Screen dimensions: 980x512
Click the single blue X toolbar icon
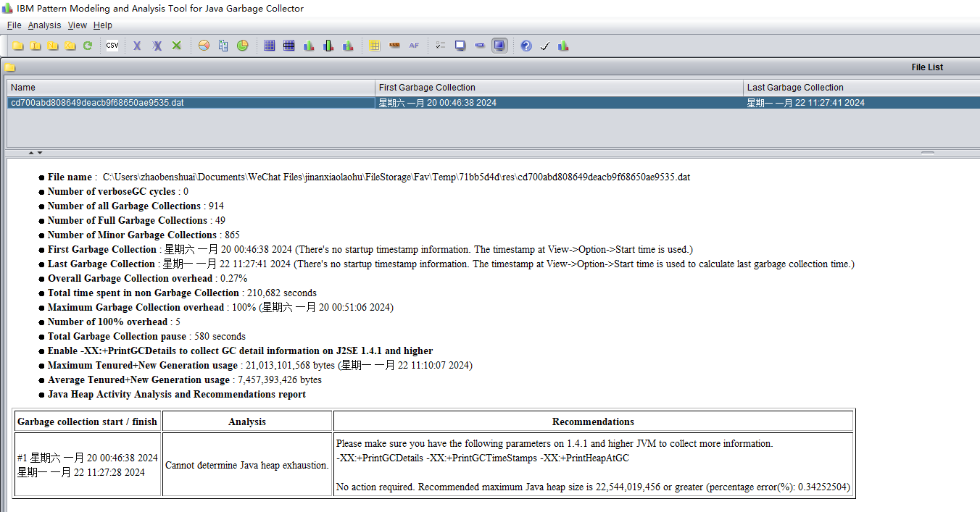[137, 46]
